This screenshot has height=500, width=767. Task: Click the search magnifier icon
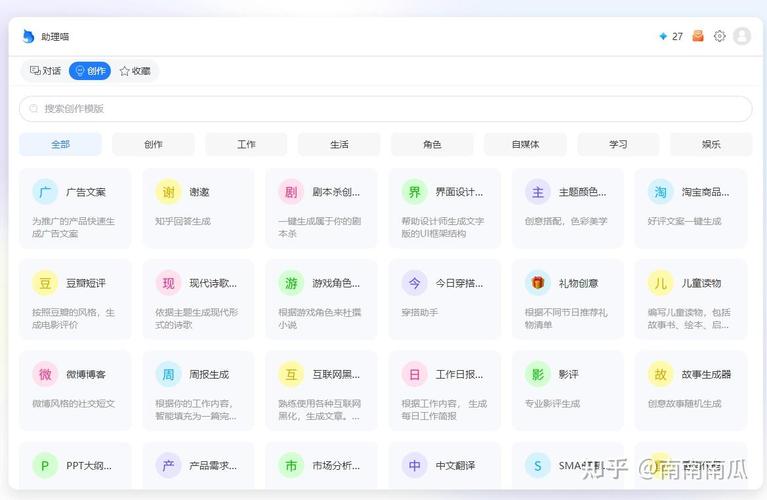coord(33,109)
